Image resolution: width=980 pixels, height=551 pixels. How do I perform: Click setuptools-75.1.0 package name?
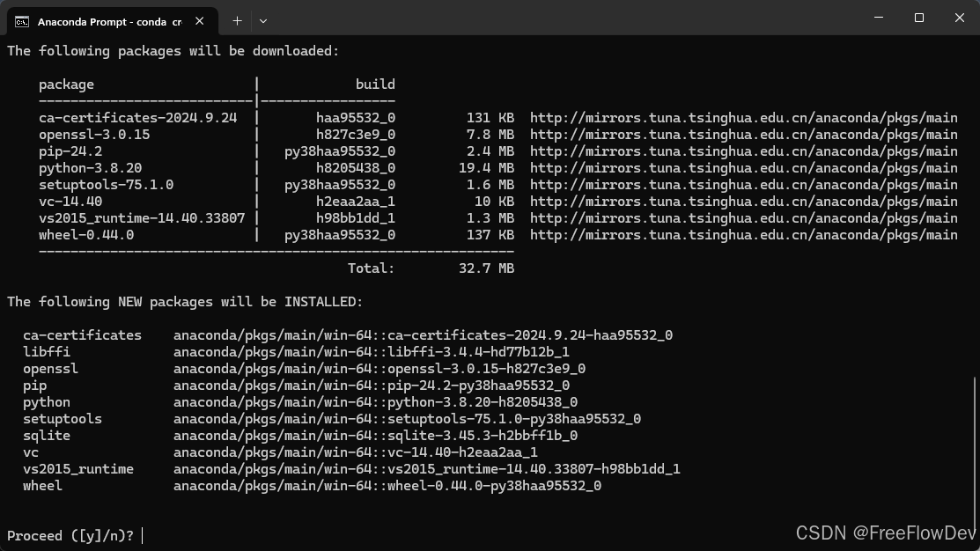(107, 185)
